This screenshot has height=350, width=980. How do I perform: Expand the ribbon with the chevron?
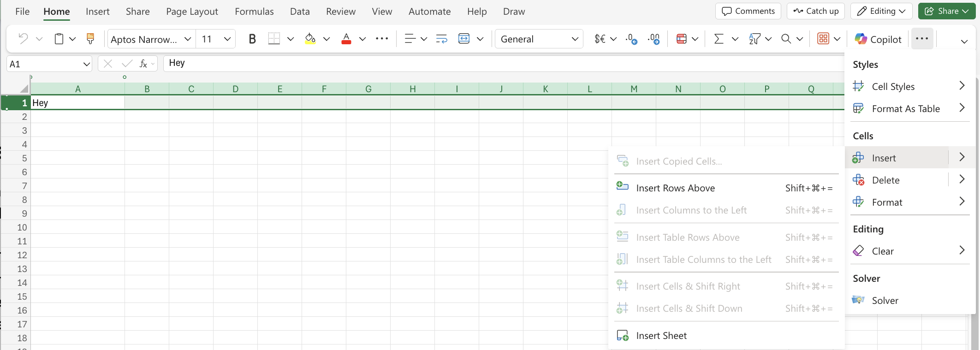click(x=964, y=41)
